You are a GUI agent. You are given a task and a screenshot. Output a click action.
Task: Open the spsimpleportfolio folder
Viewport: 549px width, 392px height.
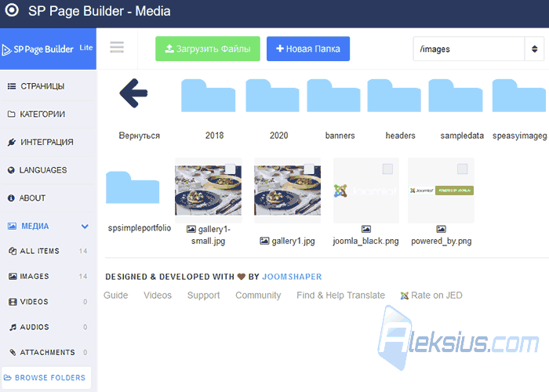pos(133,187)
